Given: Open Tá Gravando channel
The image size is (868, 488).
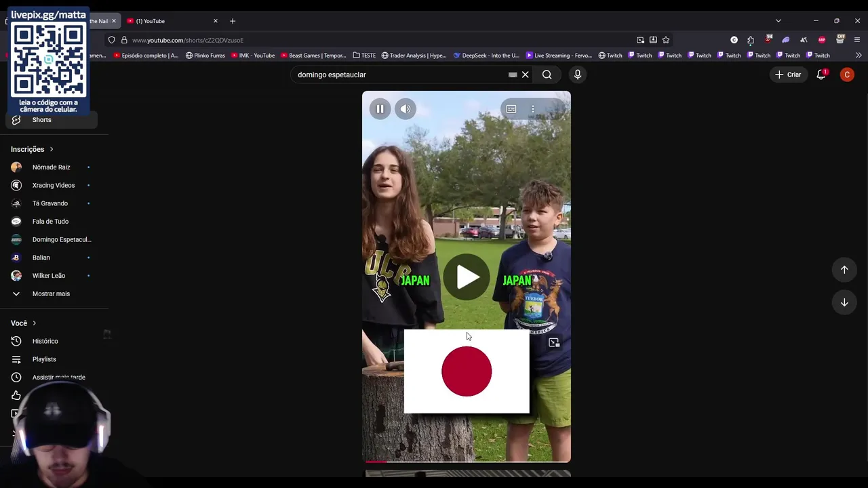Looking at the screenshot, I should 52,203.
